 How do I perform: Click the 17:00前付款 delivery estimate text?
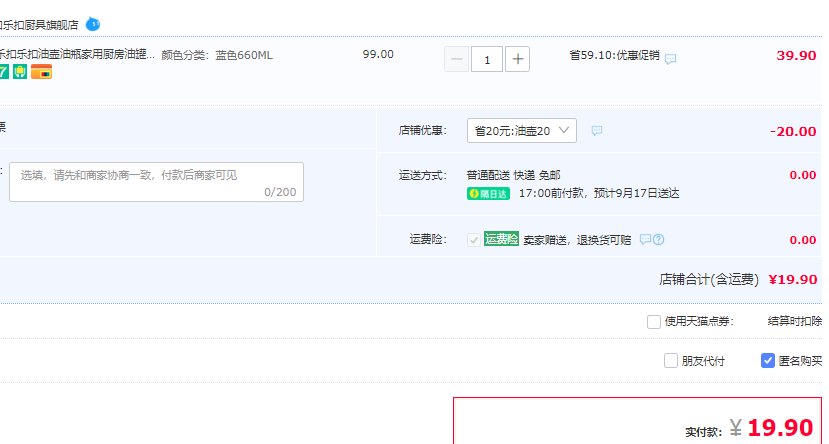599,193
